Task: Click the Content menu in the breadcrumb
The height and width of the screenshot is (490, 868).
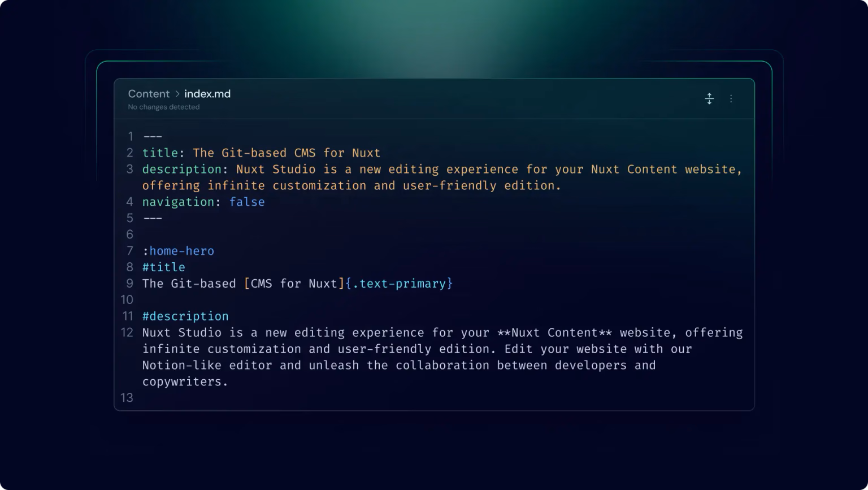Action: (148, 94)
